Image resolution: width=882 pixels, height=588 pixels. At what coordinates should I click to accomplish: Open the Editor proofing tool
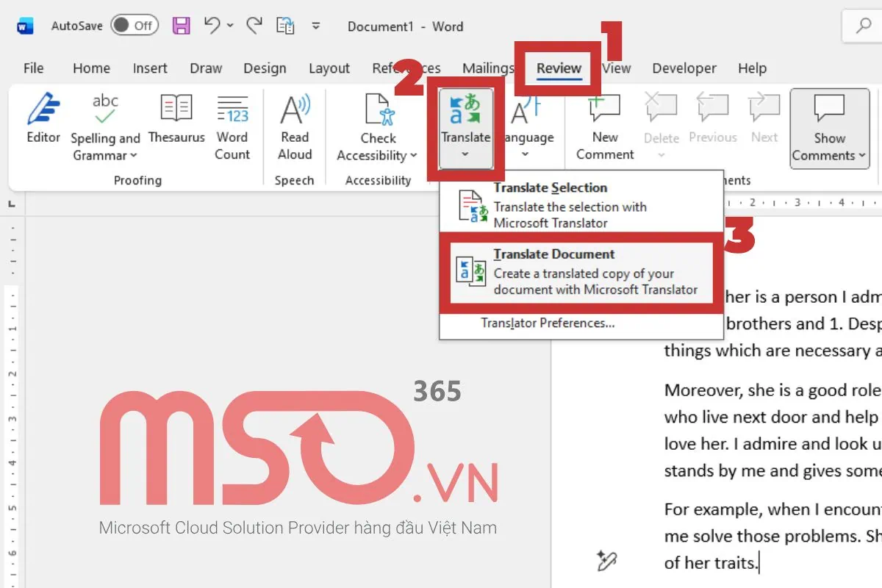tap(43, 118)
